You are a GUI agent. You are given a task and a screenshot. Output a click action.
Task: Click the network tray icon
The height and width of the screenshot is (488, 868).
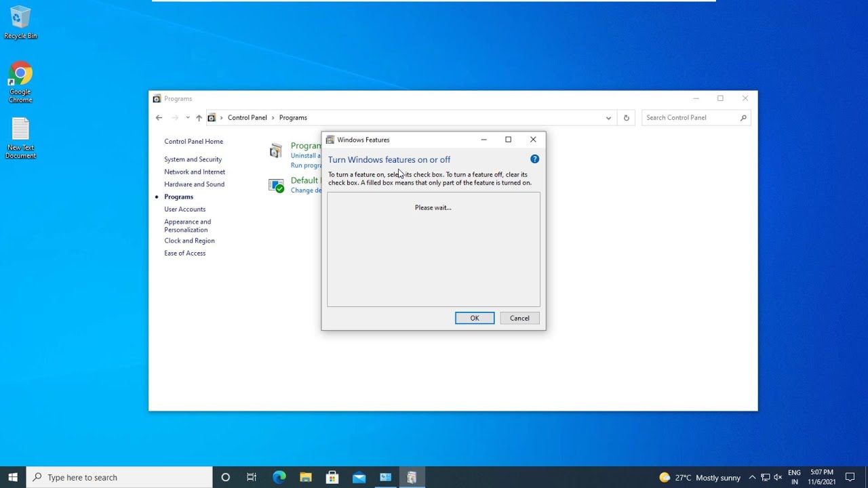(x=765, y=477)
